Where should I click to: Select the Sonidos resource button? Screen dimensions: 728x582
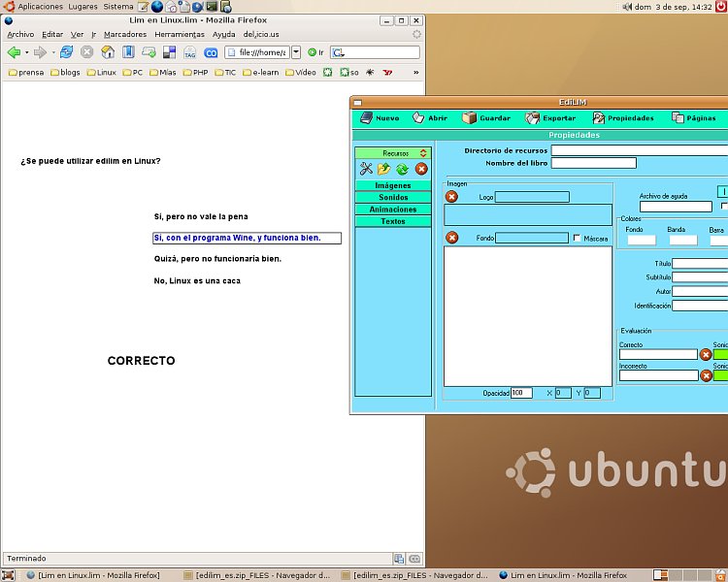pos(393,197)
